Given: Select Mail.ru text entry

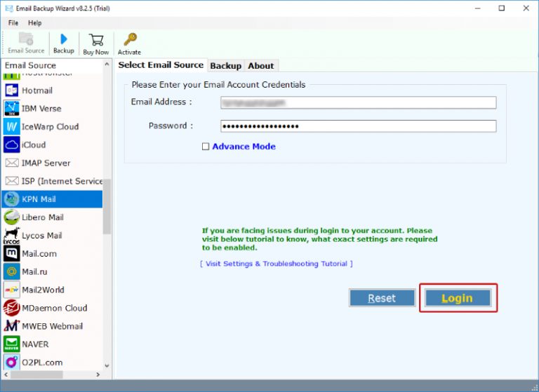Looking at the screenshot, I should pyautogui.click(x=34, y=272).
